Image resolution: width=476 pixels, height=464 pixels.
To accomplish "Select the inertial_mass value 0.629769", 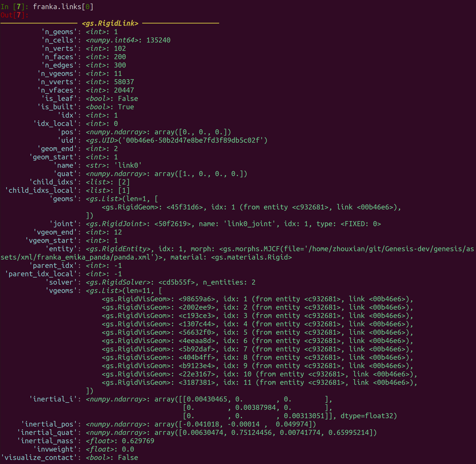I will 138,441.
